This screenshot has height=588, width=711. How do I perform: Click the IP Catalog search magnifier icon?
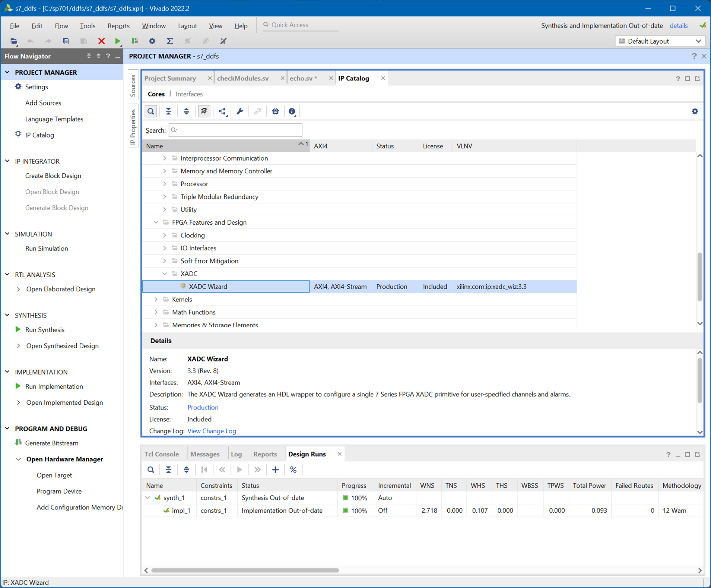pyautogui.click(x=151, y=111)
